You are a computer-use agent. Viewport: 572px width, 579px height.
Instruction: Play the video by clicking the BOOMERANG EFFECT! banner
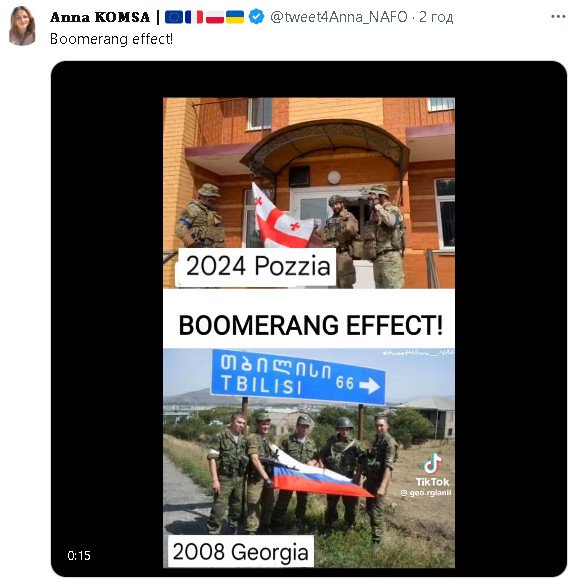point(310,325)
